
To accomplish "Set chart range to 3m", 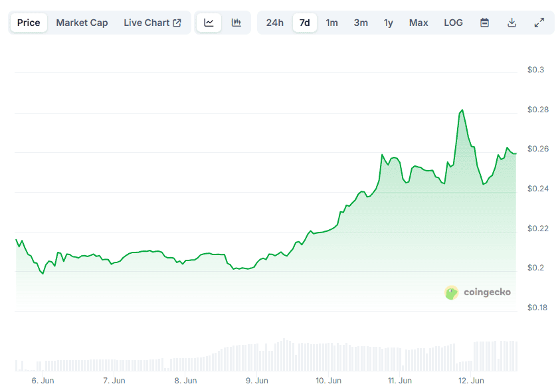I will click(361, 23).
